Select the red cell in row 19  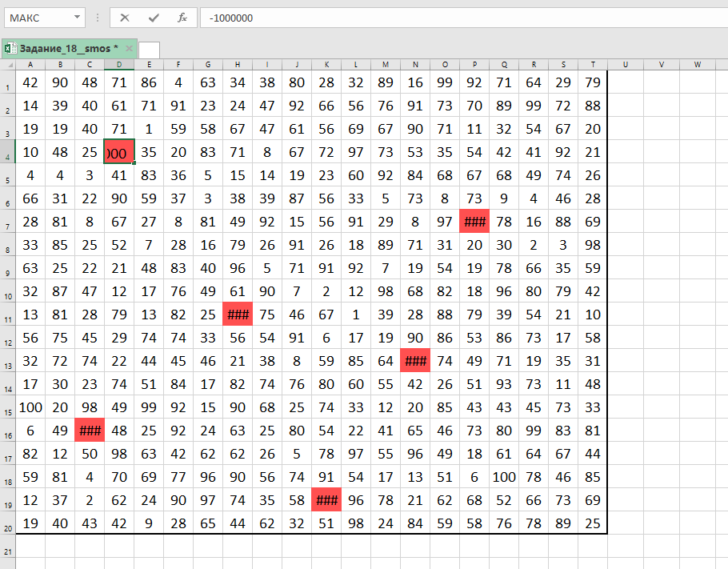[x=326, y=499]
